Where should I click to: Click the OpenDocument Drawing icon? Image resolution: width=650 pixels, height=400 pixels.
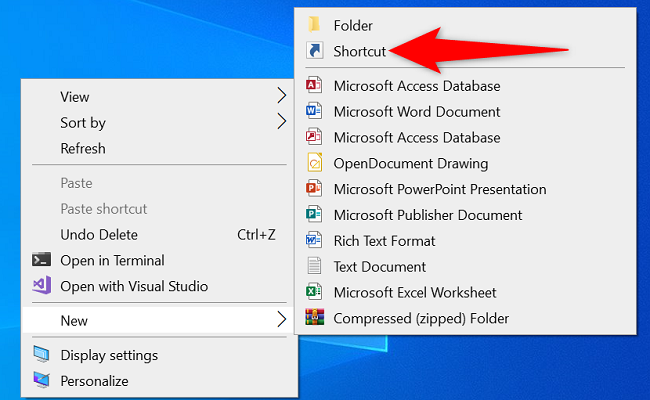click(314, 162)
